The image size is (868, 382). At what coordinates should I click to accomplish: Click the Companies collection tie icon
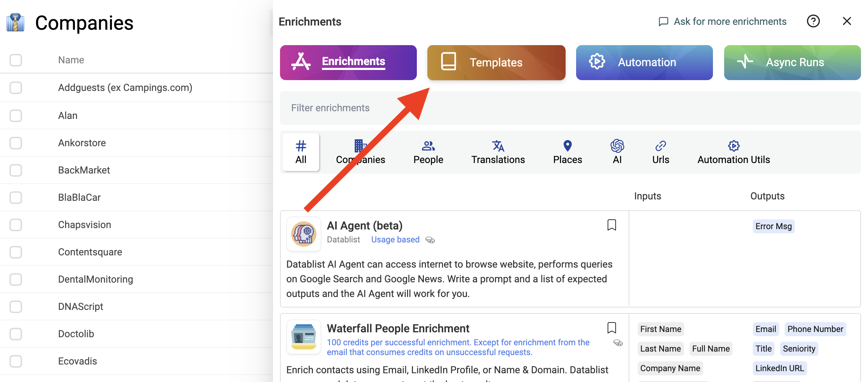coord(15,22)
